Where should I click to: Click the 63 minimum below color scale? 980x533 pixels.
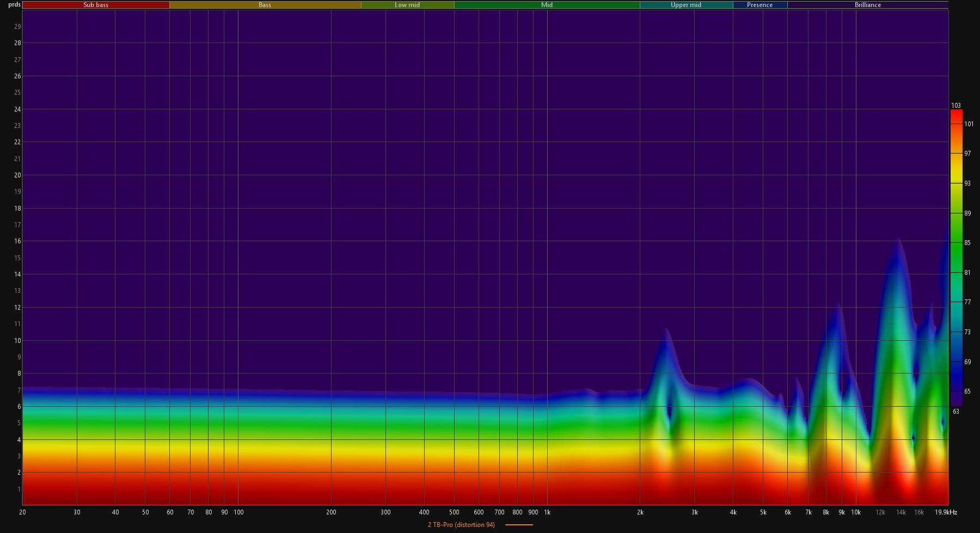point(956,412)
